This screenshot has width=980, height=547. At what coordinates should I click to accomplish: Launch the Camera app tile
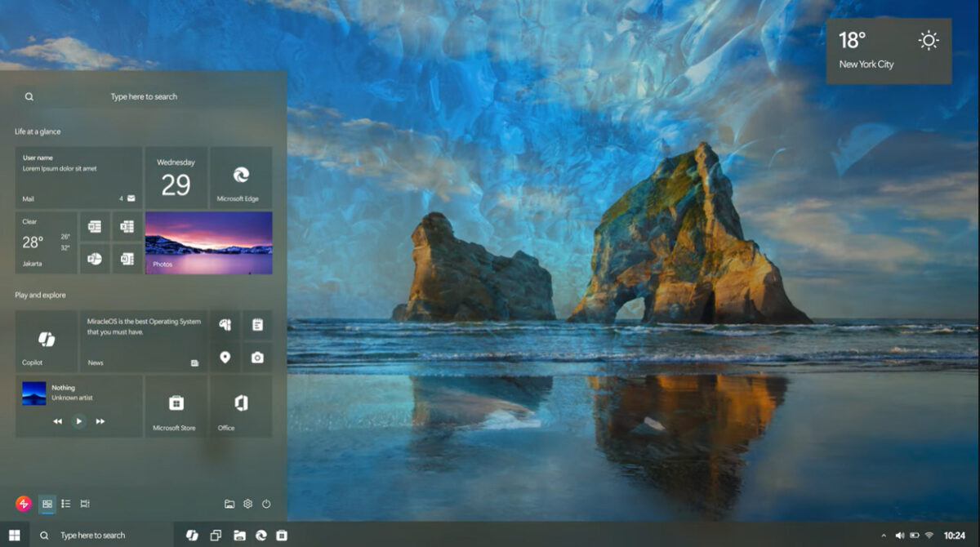pyautogui.click(x=259, y=357)
